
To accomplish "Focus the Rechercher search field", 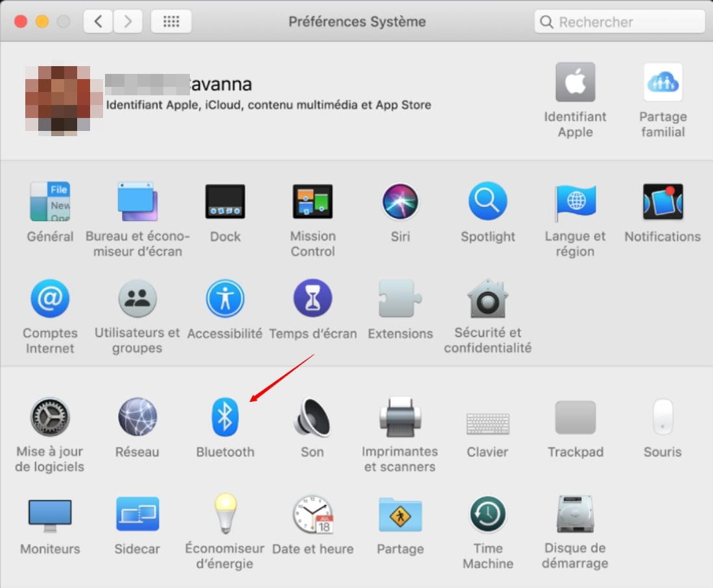I will click(x=620, y=22).
